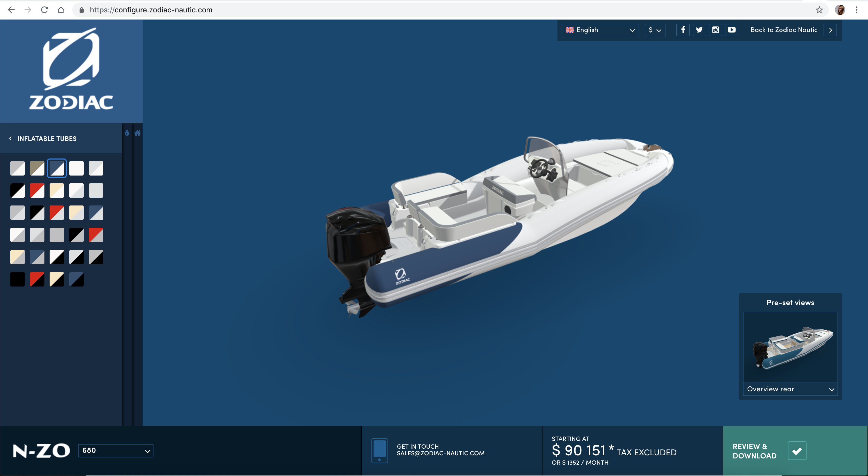Click the Review & Download checkmark box

click(x=797, y=451)
